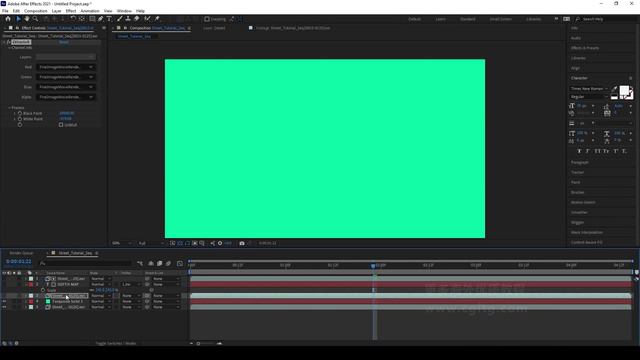Click the white fill color swatch

[624, 91]
